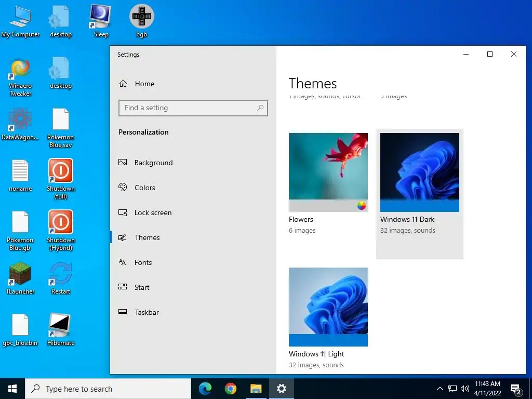The height and width of the screenshot is (399, 532).
Task: Click the magnifier icon in Find a setting
Action: click(x=260, y=108)
